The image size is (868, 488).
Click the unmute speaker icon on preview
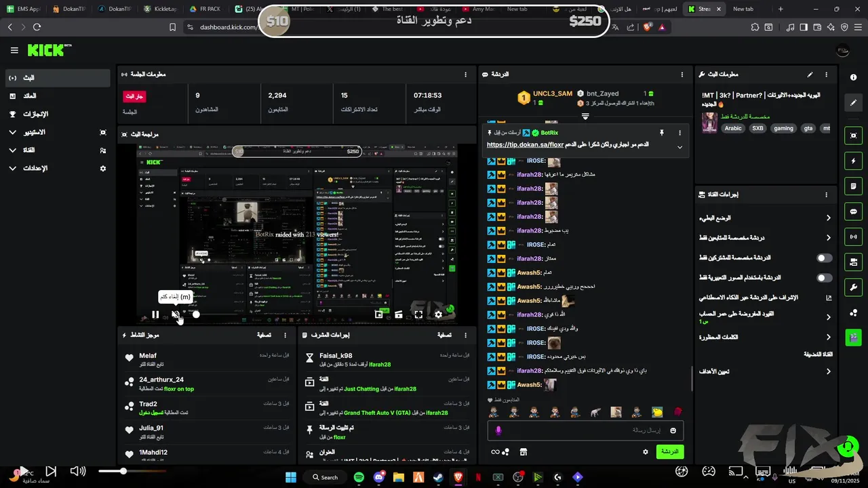(175, 314)
